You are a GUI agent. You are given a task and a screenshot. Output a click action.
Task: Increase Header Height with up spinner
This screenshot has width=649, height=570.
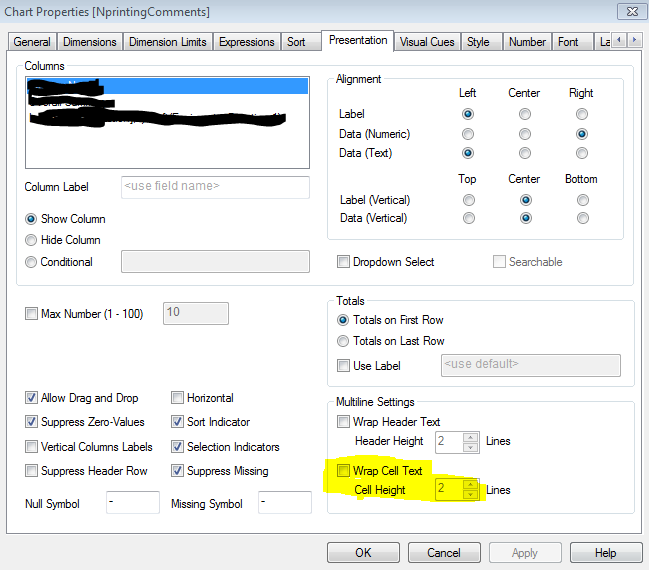click(x=471, y=438)
